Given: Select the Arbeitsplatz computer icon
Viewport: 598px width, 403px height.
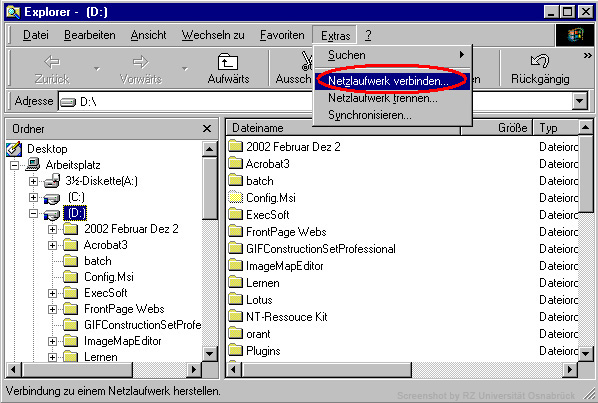Looking at the screenshot, I should coord(33,165).
